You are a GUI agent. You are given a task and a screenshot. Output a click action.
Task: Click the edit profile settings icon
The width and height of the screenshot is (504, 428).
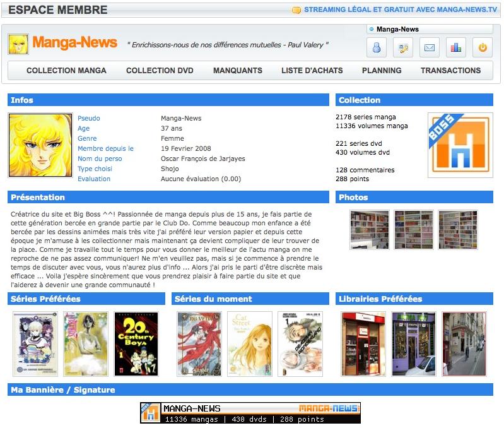tap(402, 47)
